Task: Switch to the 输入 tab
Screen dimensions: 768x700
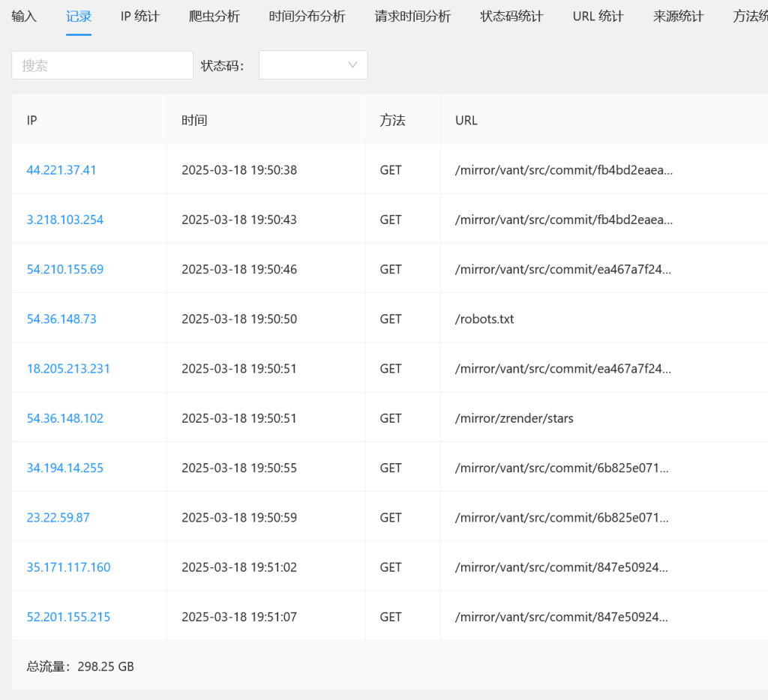Action: coord(24,16)
